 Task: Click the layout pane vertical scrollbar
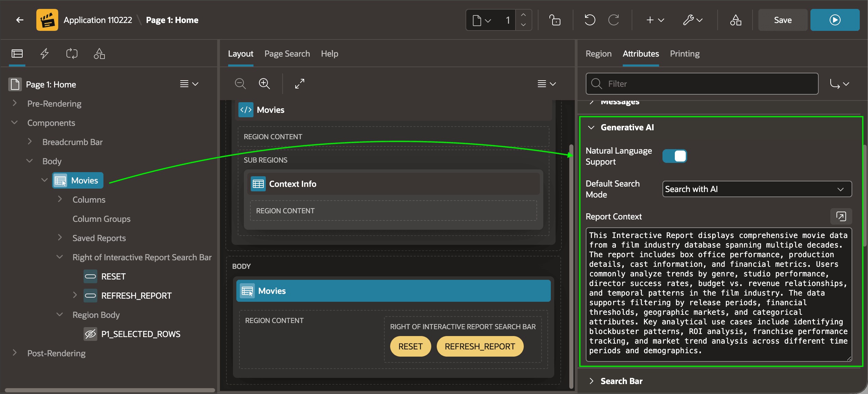[x=571, y=267]
